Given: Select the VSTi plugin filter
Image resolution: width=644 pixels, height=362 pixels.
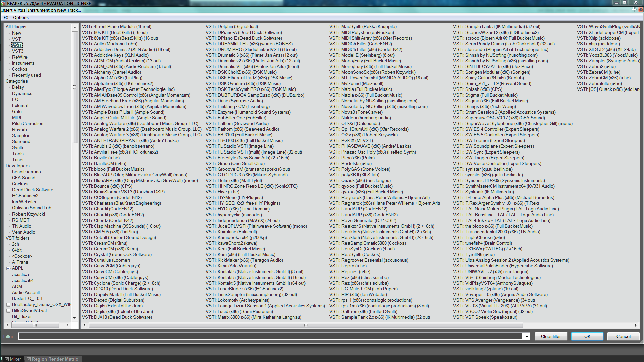Looking at the screenshot, I should coord(17,45).
